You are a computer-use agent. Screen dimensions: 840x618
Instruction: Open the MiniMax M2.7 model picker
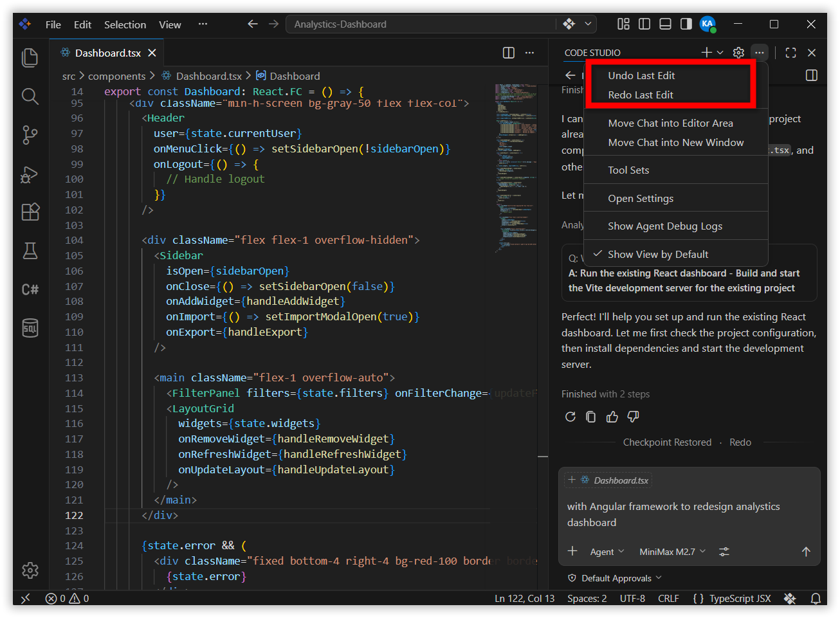coord(672,552)
